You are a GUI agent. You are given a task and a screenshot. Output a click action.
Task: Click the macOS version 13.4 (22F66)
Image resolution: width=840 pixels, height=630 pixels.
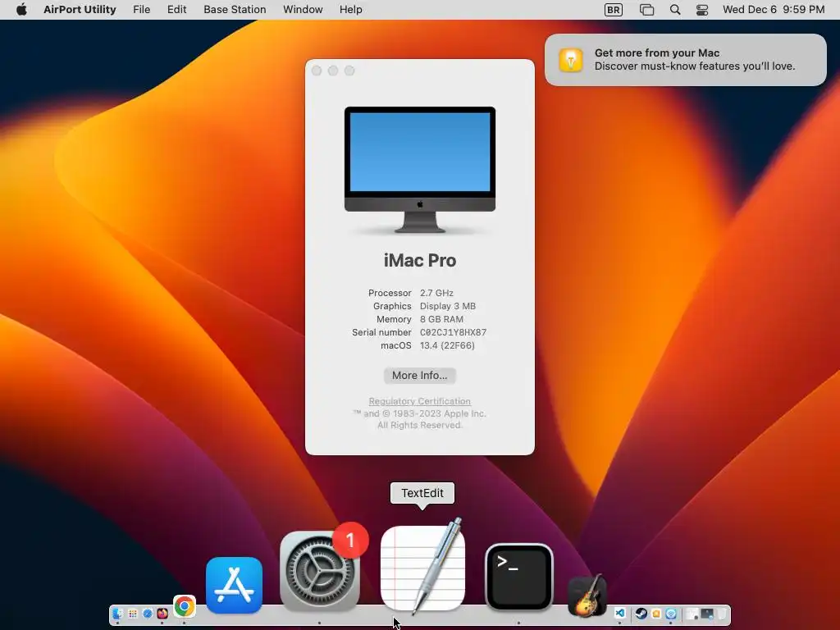(x=447, y=345)
